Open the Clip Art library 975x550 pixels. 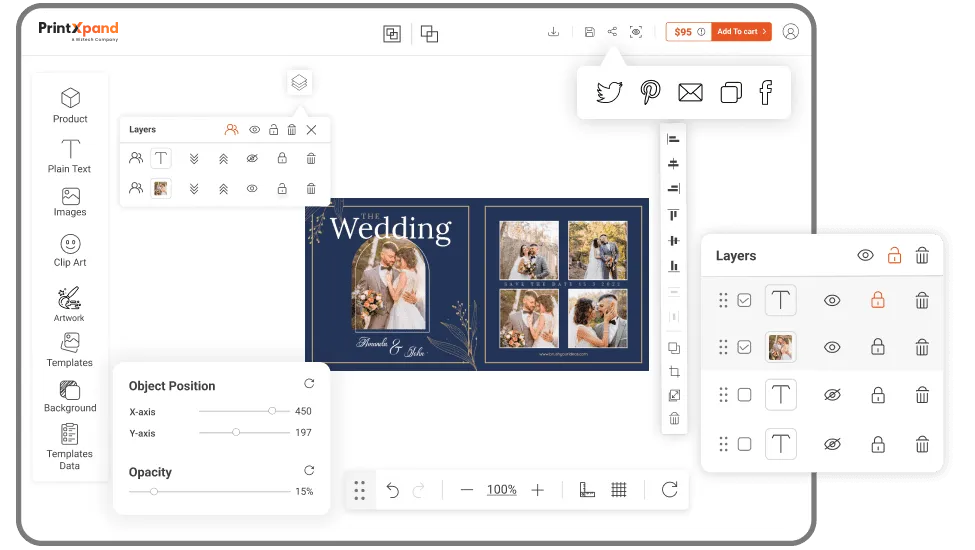pos(70,250)
